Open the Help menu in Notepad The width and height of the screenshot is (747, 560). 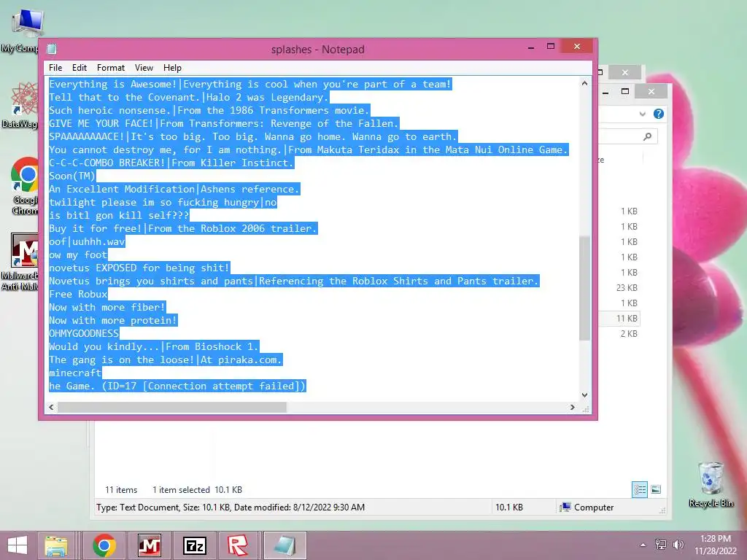172,68
